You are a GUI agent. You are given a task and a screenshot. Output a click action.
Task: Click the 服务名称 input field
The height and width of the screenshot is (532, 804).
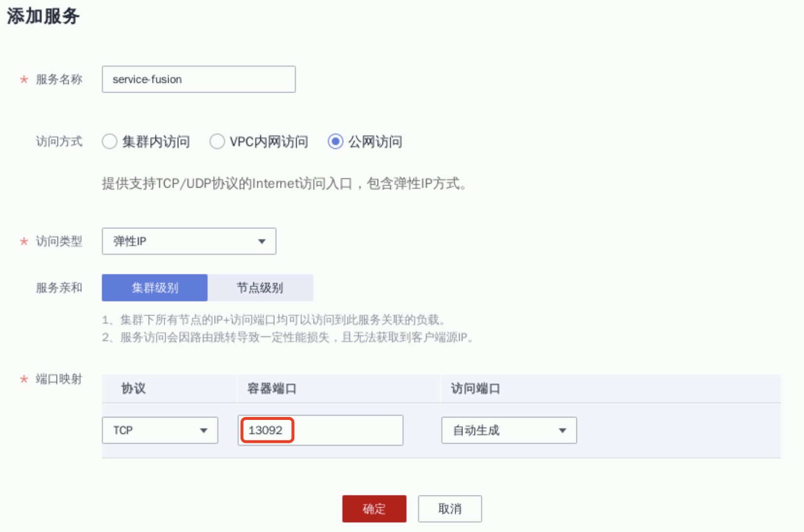(198, 79)
